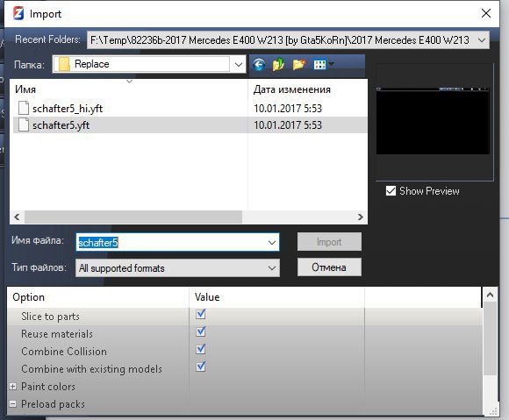Screen dimensions: 509x420
Task: Select the Reuse materials row label
Action: click(x=57, y=334)
